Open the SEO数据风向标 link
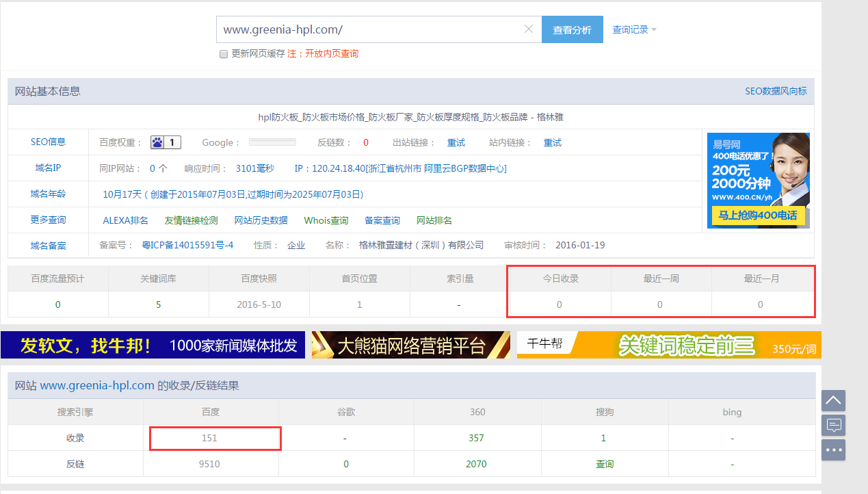 (776, 91)
